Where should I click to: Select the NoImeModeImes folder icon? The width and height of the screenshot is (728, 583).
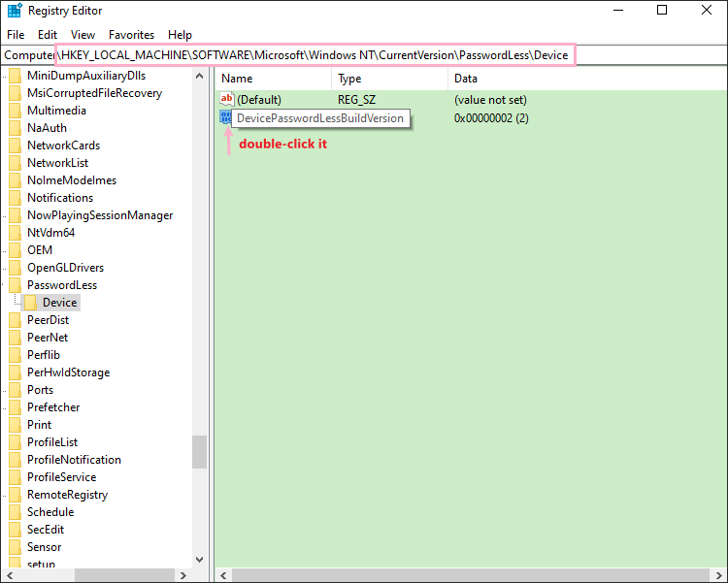tap(15, 180)
